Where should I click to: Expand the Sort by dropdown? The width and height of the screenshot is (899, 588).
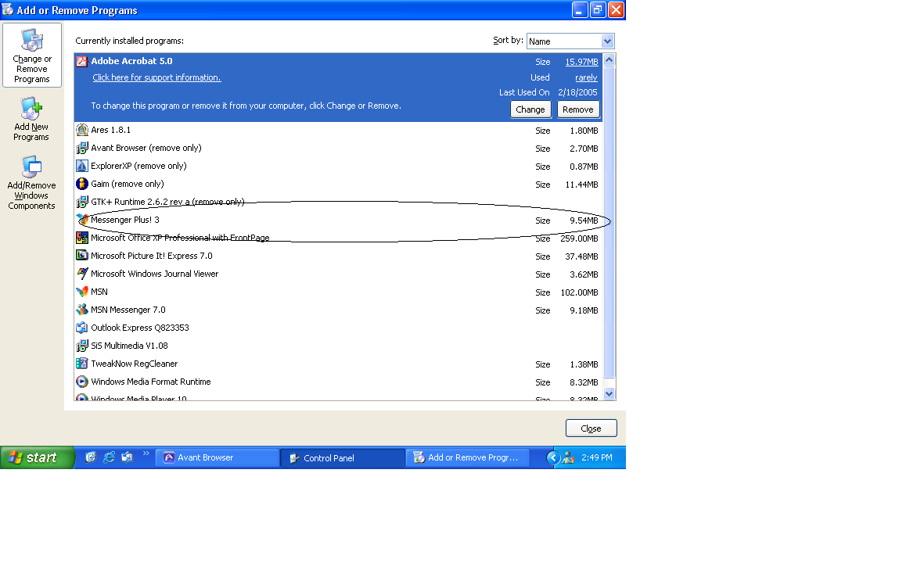[x=607, y=41]
